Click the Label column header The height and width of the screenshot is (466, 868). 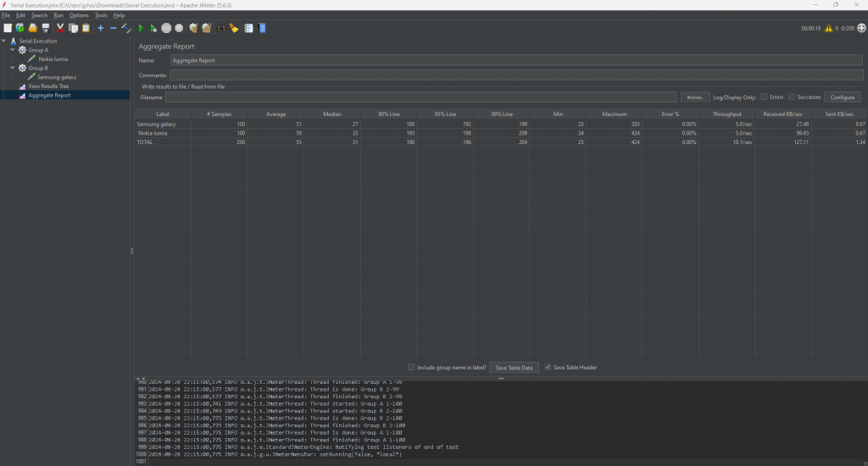tap(162, 114)
